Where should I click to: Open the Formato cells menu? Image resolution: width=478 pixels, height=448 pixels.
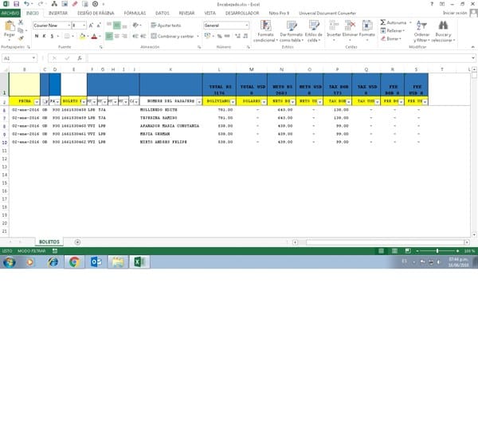tap(367, 31)
